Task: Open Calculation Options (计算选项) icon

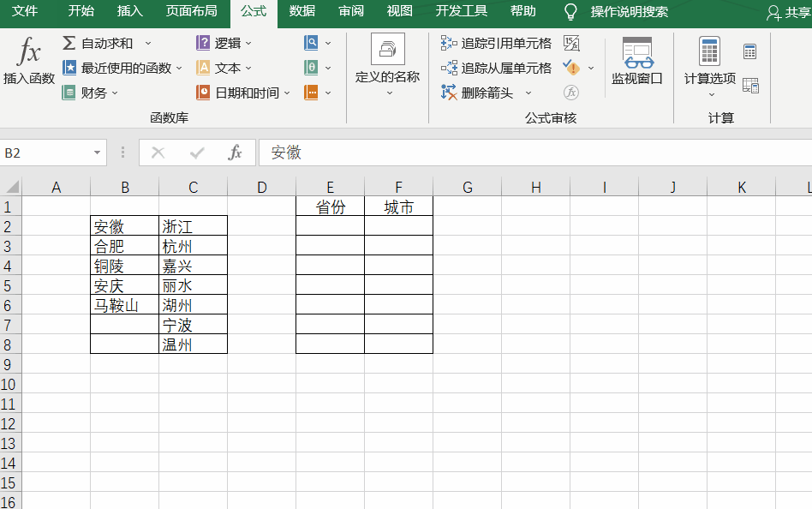Action: [x=709, y=51]
